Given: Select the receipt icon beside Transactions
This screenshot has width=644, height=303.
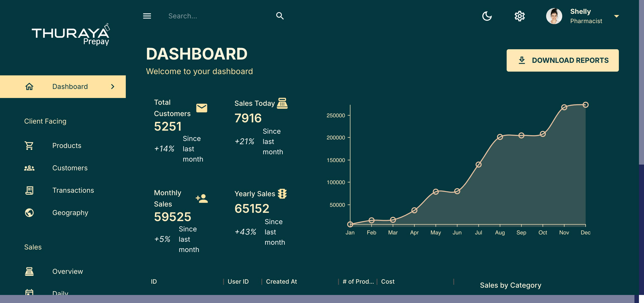Looking at the screenshot, I should coord(29,190).
